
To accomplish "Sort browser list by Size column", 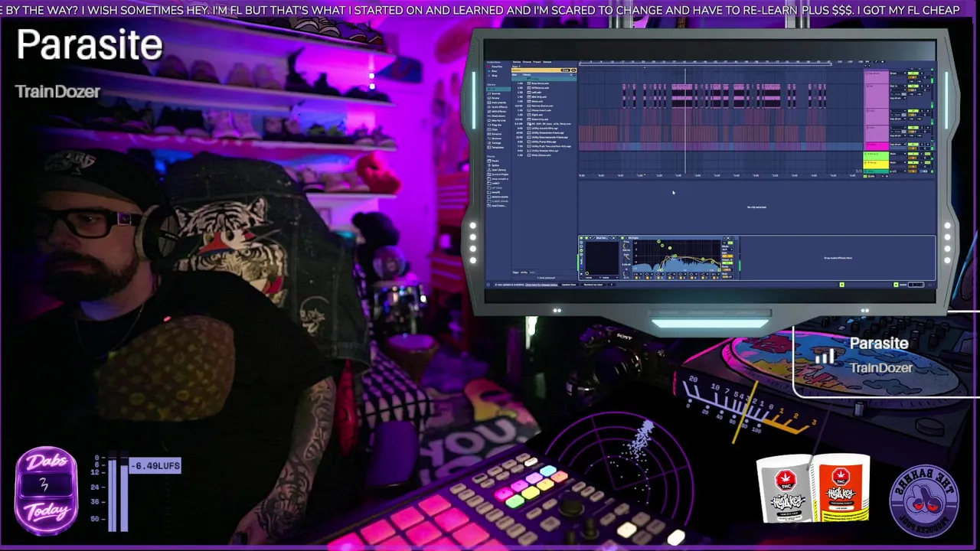I will point(514,74).
